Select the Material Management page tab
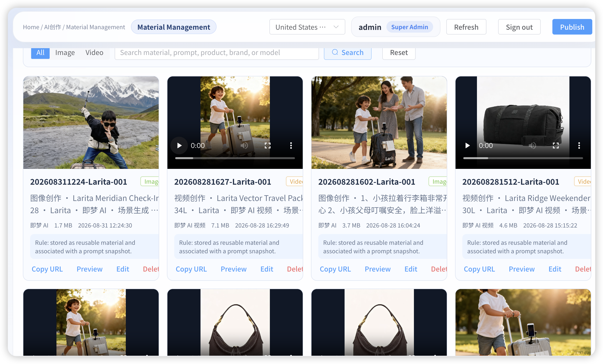This screenshot has height=364, width=603. pyautogui.click(x=174, y=27)
